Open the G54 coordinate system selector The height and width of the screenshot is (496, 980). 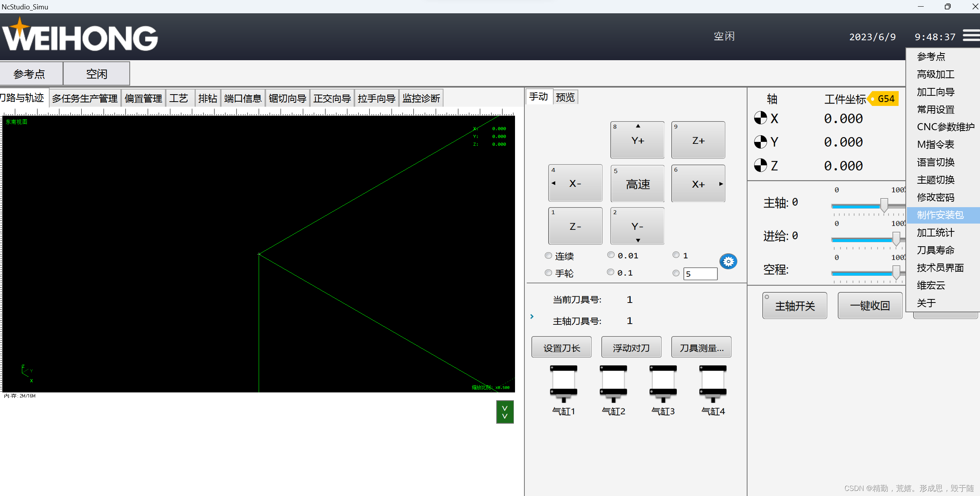click(x=884, y=99)
